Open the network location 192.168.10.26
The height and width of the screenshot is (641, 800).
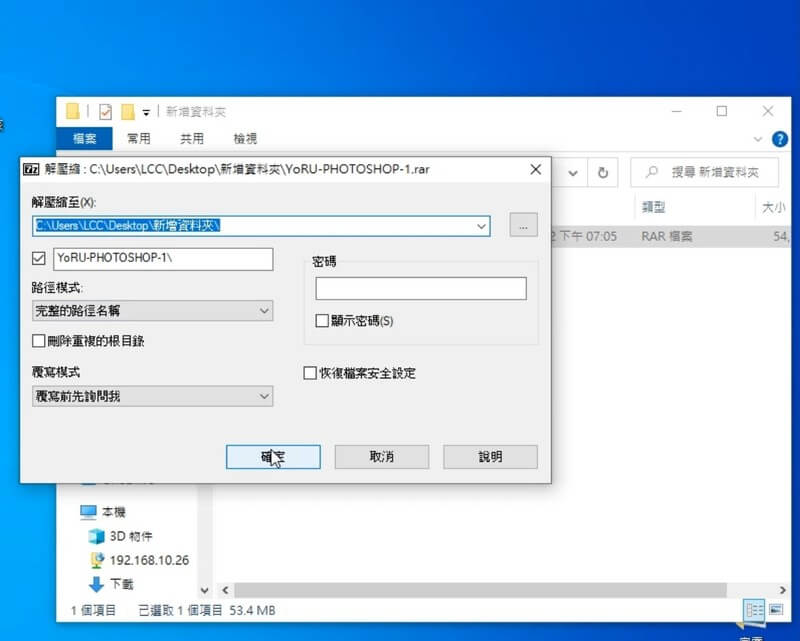[148, 560]
